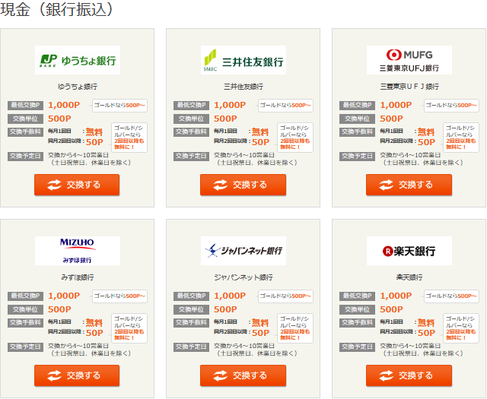
Task: Click 交換予定日 label in 楽天銀行 card
Action: click(357, 347)
